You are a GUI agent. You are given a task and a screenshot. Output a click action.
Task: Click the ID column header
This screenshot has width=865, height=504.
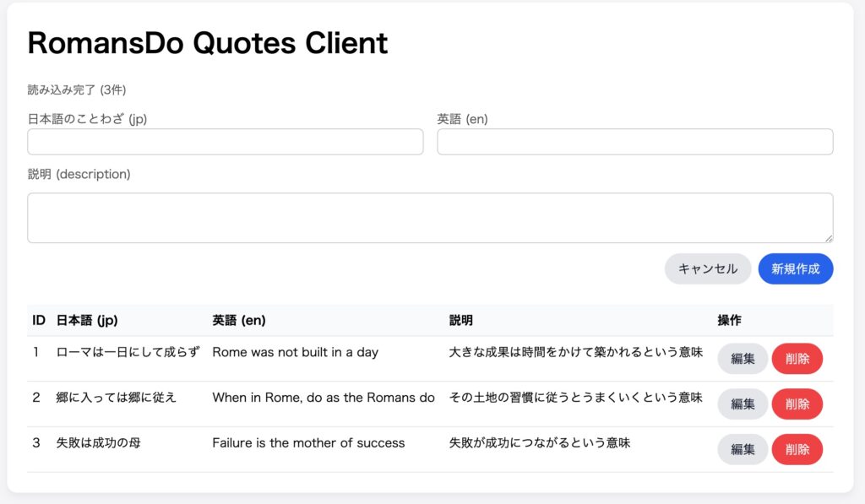coord(39,321)
